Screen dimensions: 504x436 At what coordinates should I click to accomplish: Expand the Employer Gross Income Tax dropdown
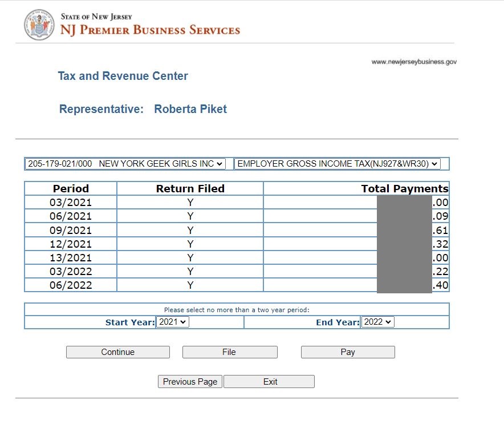[338, 164]
